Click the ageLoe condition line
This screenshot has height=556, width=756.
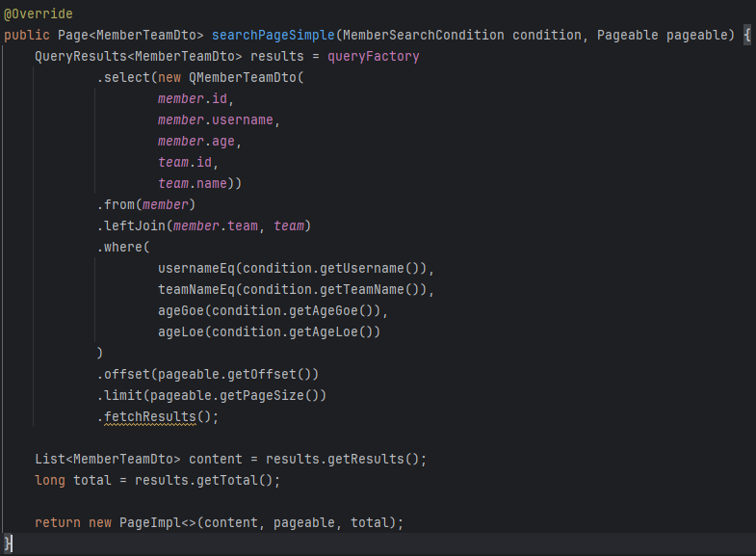(269, 332)
